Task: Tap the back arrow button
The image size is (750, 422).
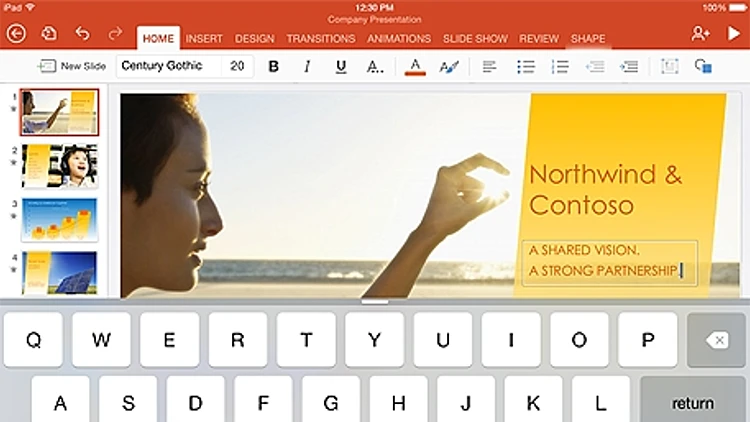Action: (x=16, y=34)
